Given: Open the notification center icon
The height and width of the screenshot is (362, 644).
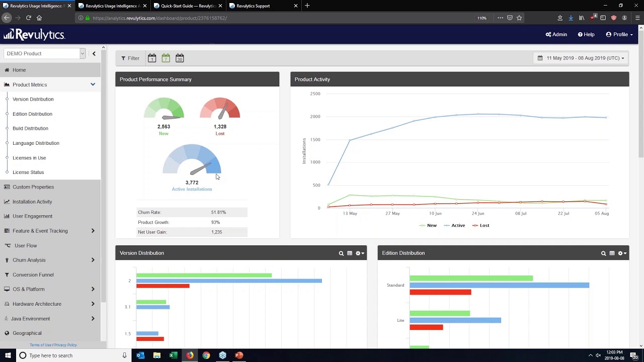Looking at the screenshot, I should coord(634,355).
